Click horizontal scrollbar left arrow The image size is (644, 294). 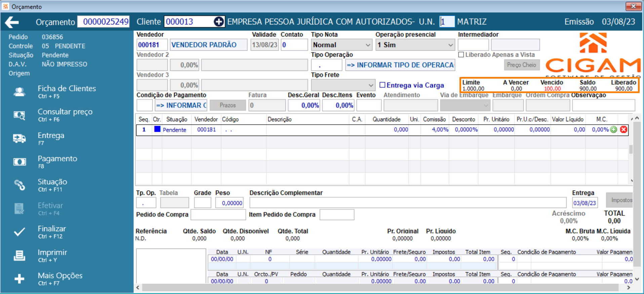tap(138, 288)
